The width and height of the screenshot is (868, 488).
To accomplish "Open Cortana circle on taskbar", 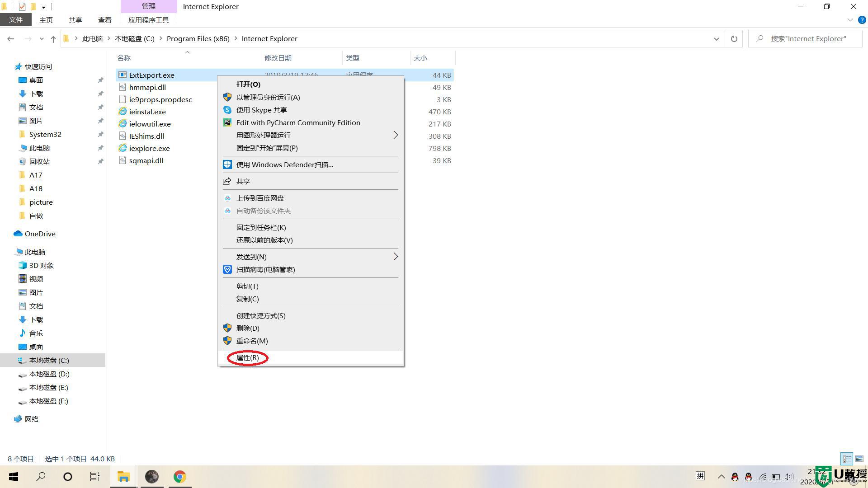I will coord(68,477).
